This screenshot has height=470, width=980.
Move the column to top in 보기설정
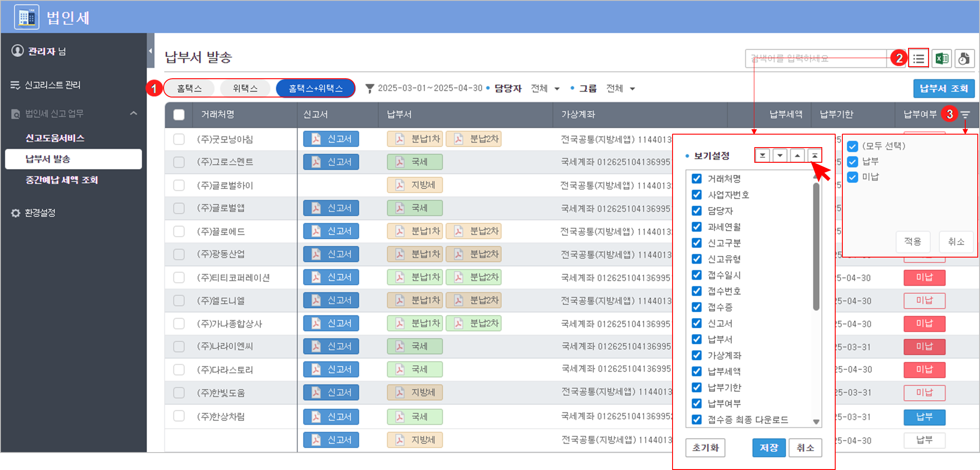815,156
